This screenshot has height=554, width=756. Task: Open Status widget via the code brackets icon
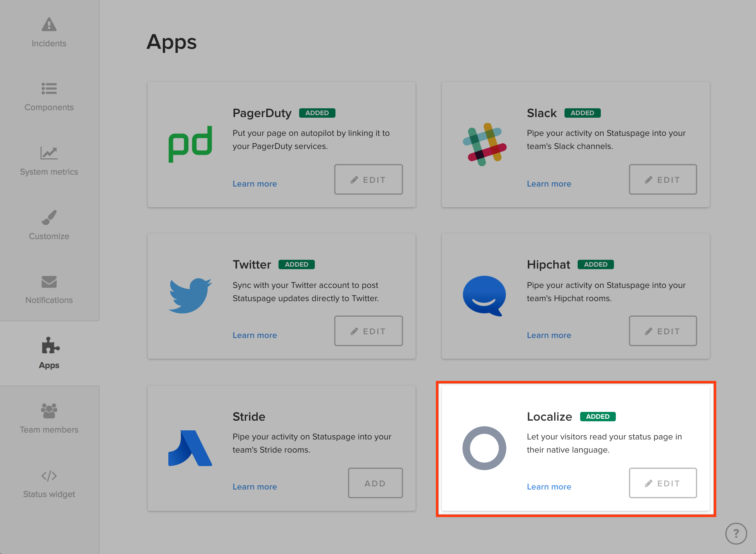pyautogui.click(x=49, y=475)
